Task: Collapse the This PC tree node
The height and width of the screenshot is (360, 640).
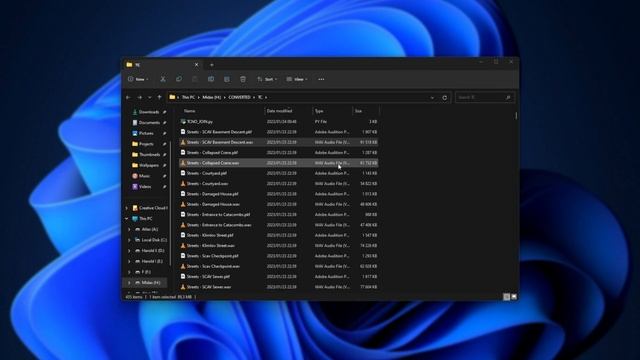Action: point(127,219)
